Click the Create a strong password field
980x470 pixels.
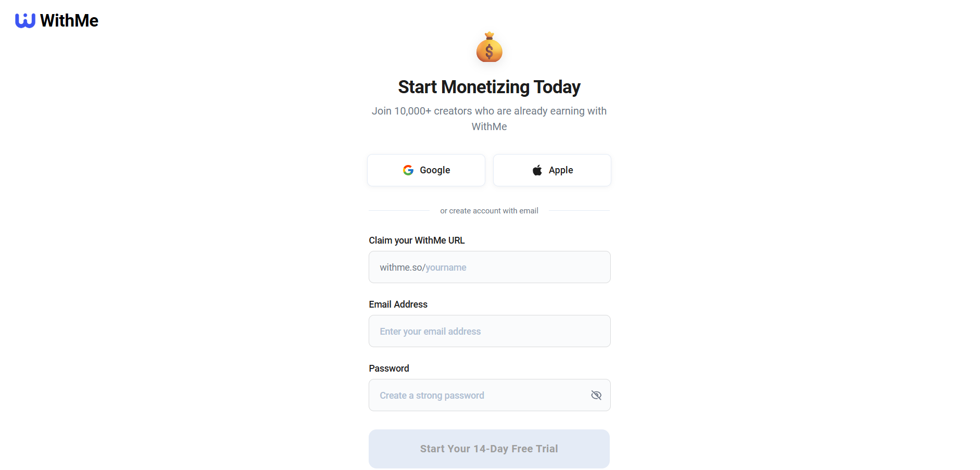point(479,395)
